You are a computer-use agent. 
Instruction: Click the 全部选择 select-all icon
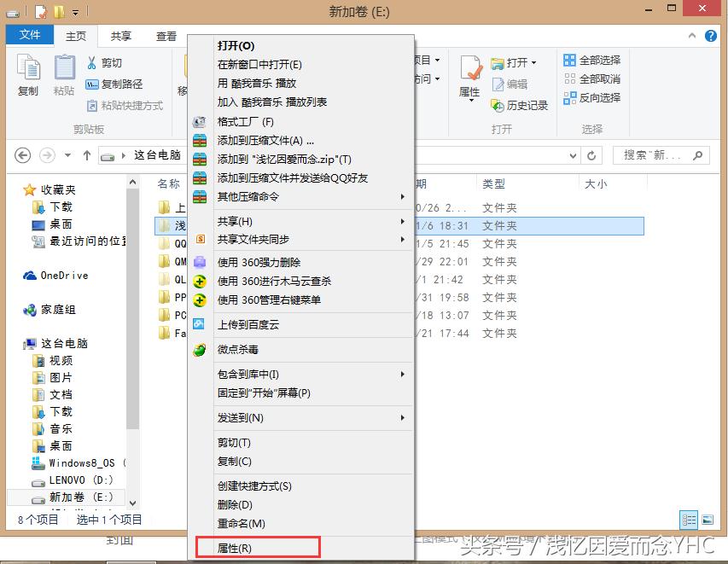569,60
